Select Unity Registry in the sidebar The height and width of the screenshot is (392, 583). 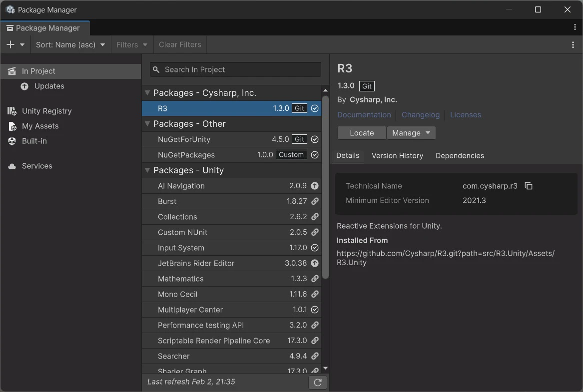click(x=46, y=111)
